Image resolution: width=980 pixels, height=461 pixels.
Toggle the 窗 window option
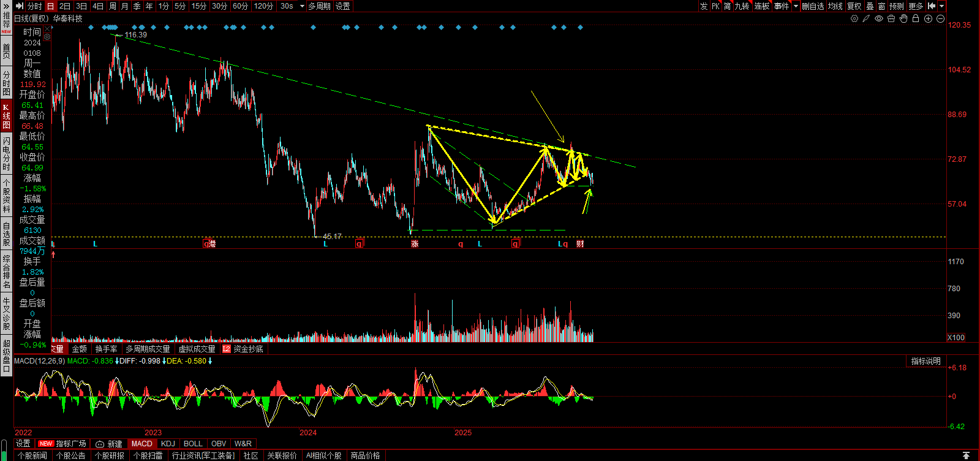pos(881,6)
